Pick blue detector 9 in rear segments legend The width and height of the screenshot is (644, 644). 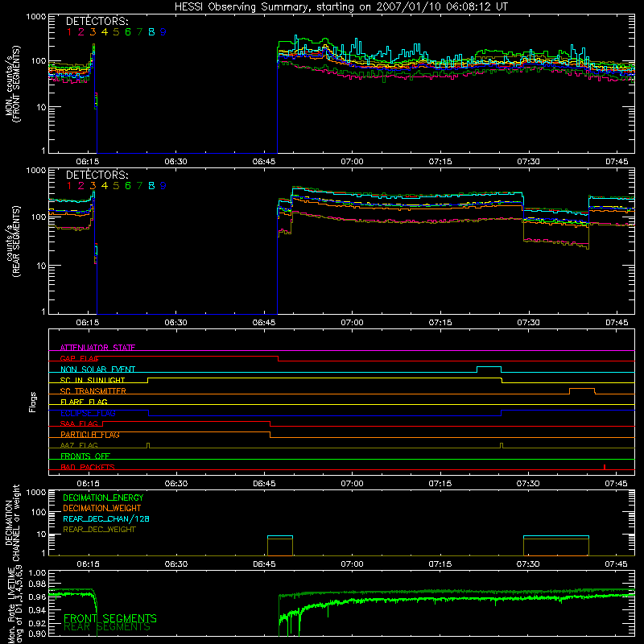[163, 186]
